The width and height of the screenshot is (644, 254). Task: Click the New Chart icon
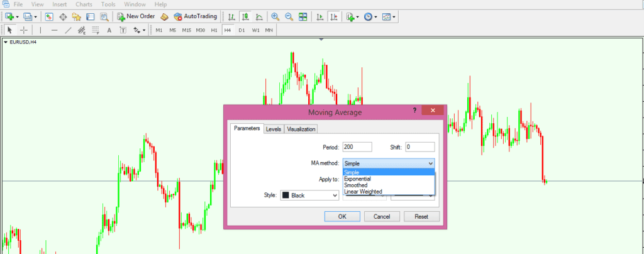pyautogui.click(x=9, y=17)
